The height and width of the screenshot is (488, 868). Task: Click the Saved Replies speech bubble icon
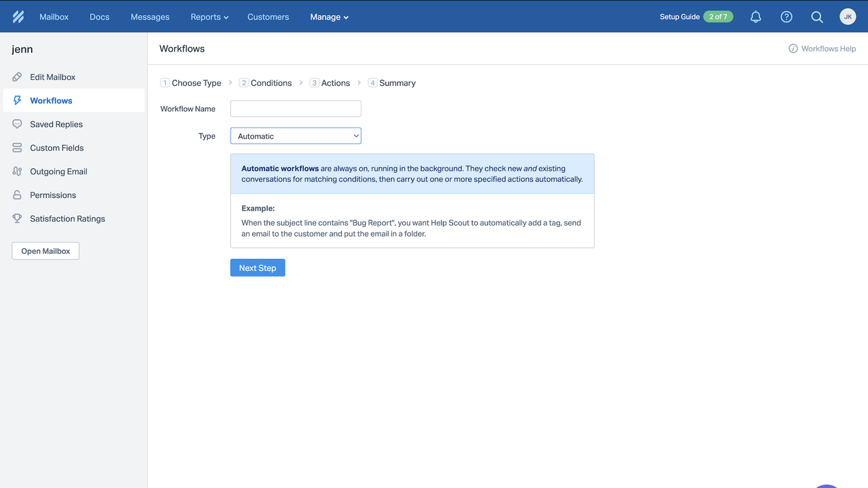[18, 124]
